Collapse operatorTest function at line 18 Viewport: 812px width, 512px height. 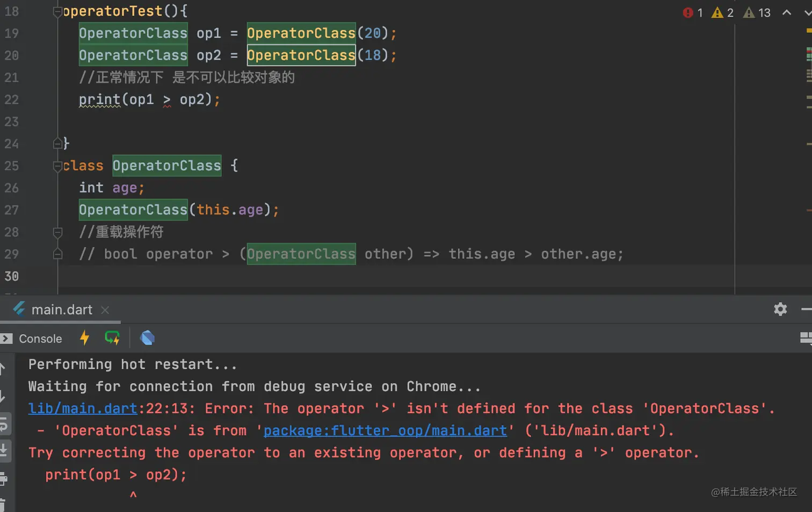[57, 12]
